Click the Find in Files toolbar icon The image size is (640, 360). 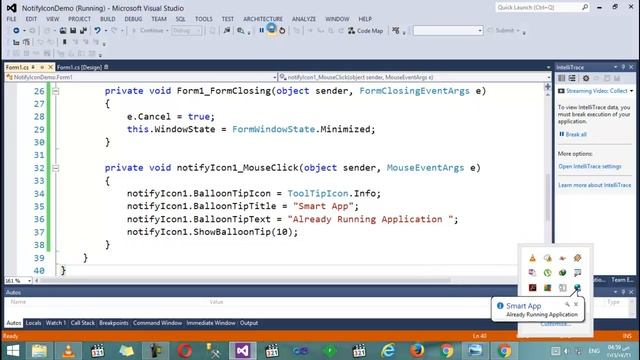pyautogui.click(x=241, y=31)
